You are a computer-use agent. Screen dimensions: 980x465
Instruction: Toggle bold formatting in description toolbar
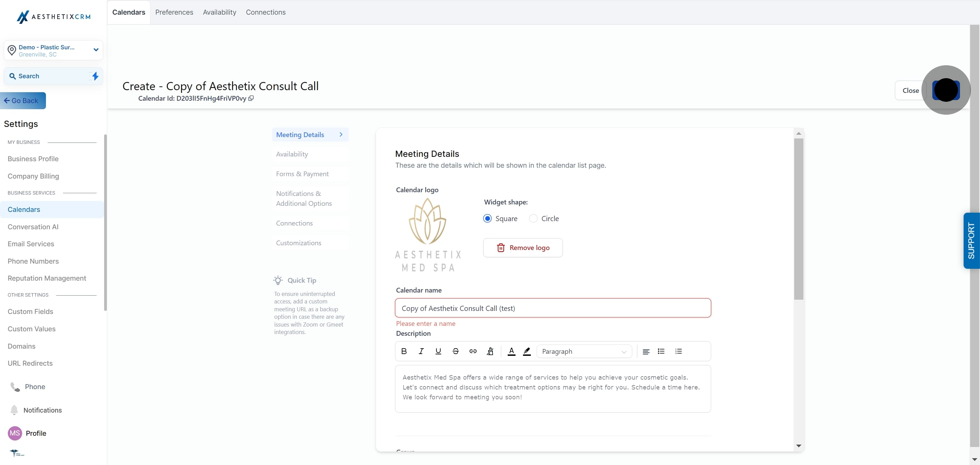pyautogui.click(x=404, y=351)
